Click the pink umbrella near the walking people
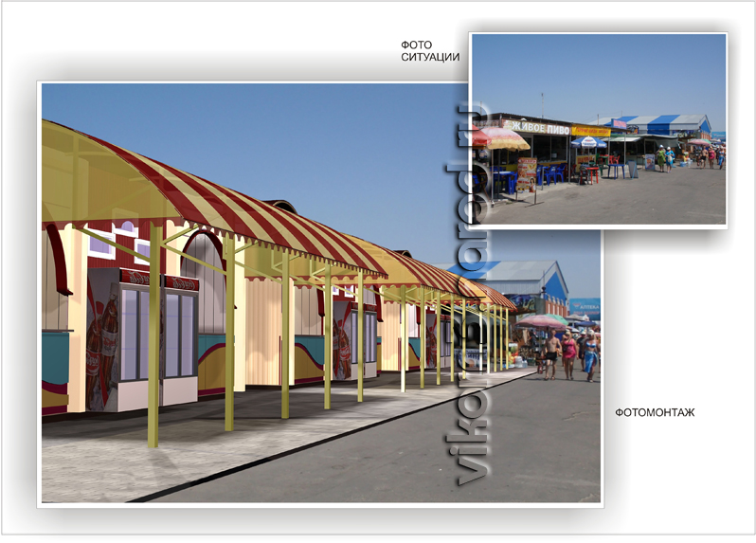This screenshot has width=756, height=543. pyautogui.click(x=542, y=321)
